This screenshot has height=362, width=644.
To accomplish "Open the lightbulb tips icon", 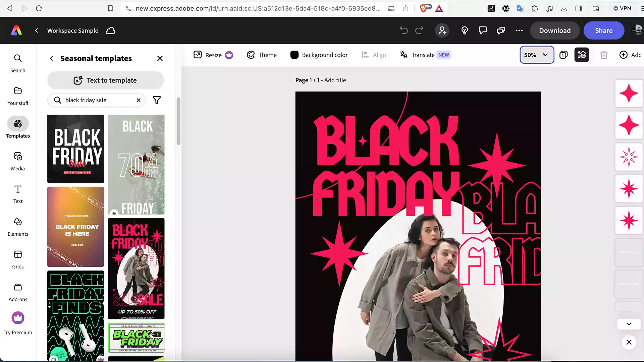I will [465, 31].
